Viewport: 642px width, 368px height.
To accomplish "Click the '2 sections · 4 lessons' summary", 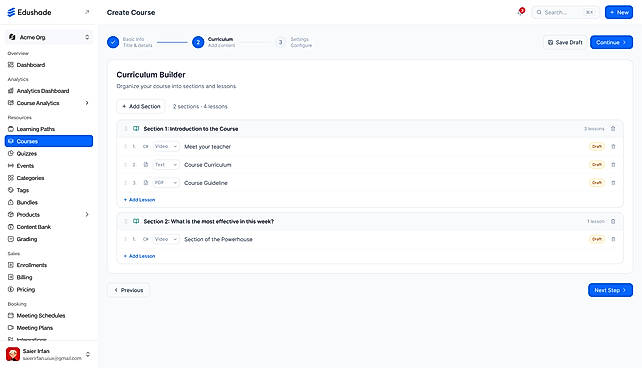I will (200, 106).
